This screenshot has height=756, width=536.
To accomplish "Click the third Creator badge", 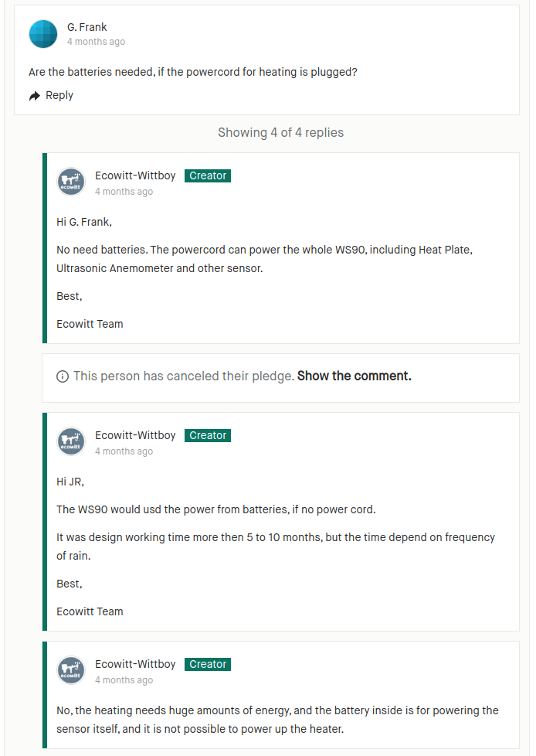I will (208, 664).
